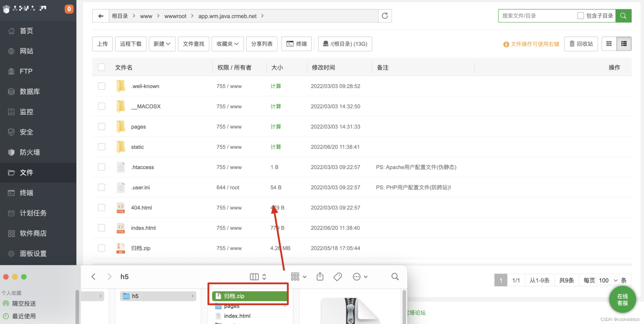Click the Finder tag icon

pos(338,277)
